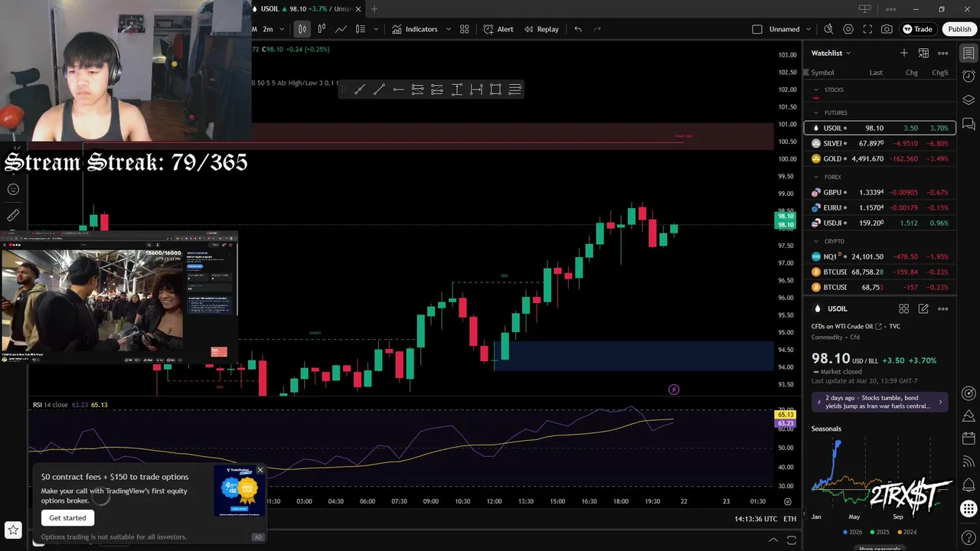The image size is (980, 551).
Task: Switch to the line chart style icon
Action: pos(341,29)
